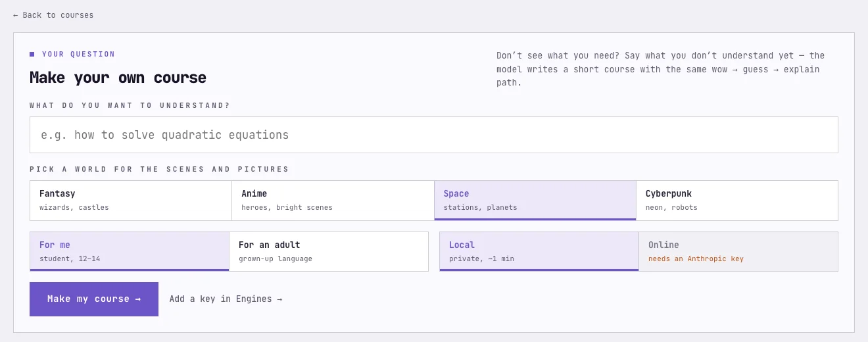Viewport: 868px width, 342px height.
Task: Switch audience to 'For an adult'
Action: [329, 251]
